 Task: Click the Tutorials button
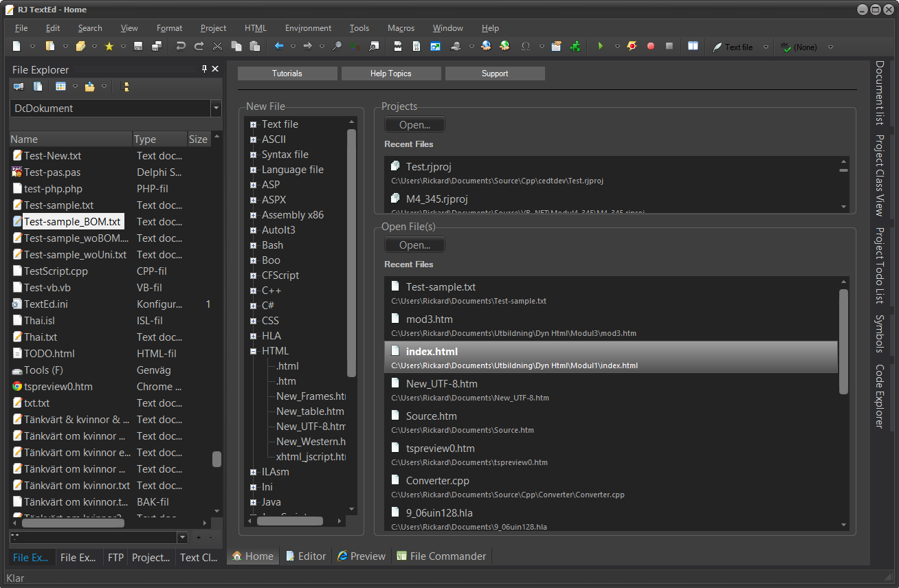pos(287,73)
